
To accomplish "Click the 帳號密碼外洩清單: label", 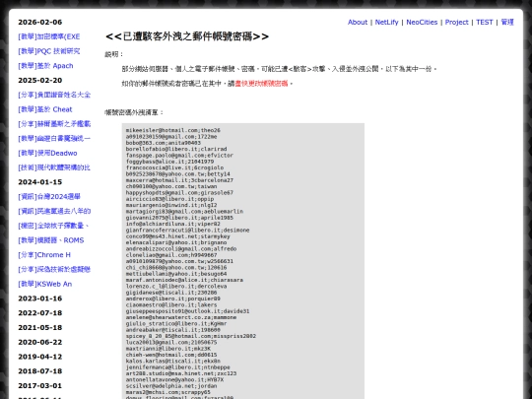I will tap(134, 112).
